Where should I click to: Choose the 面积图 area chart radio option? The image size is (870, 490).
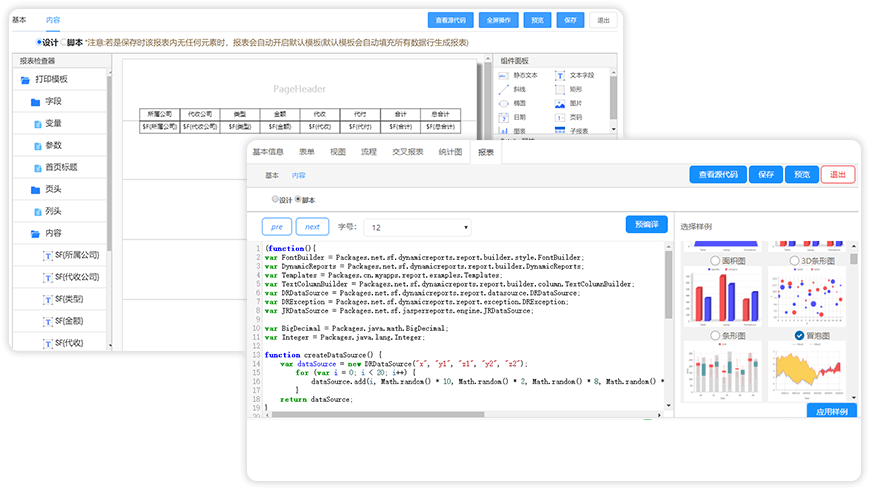[716, 260]
